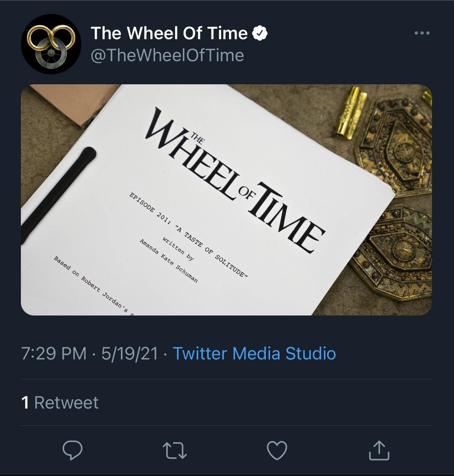Tap the 5/19/21 date text

(130, 354)
